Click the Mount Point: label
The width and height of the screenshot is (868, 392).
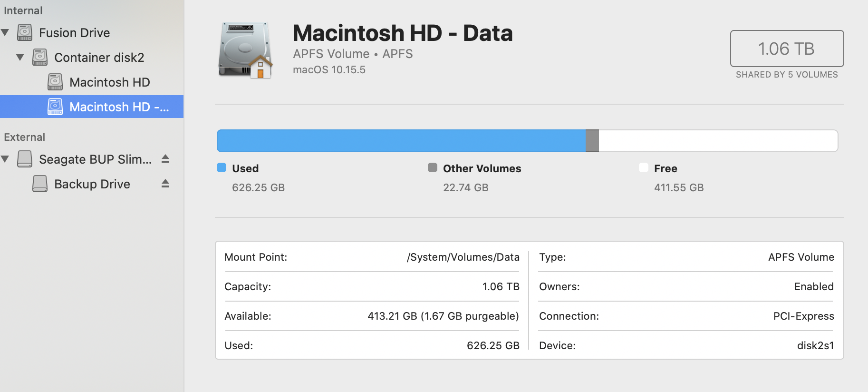(x=256, y=257)
